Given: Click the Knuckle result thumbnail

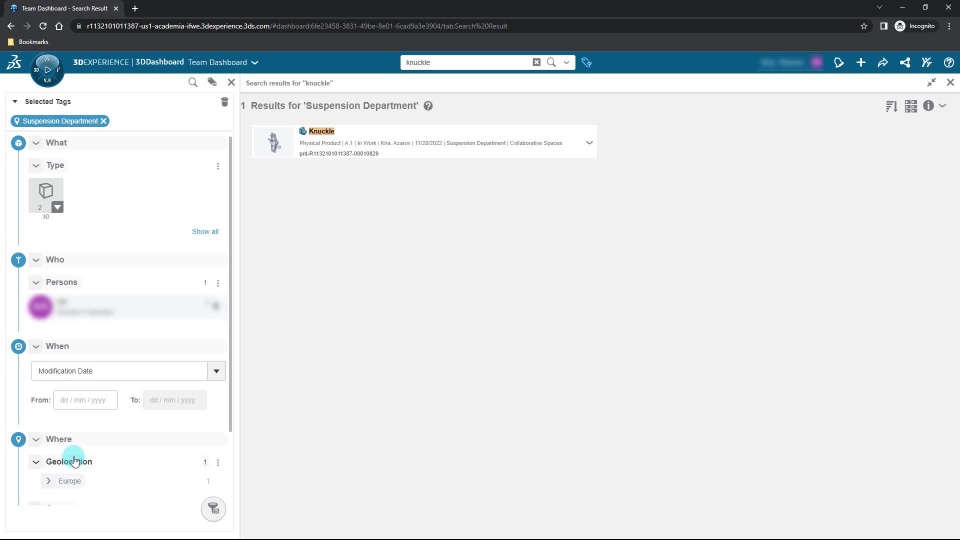Looking at the screenshot, I should (x=273, y=142).
